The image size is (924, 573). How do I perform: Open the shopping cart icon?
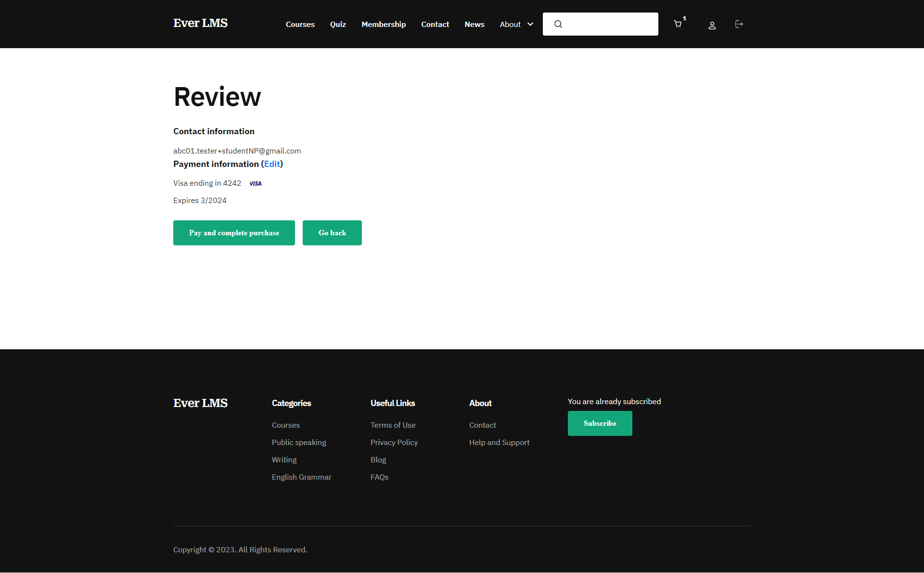click(x=678, y=24)
